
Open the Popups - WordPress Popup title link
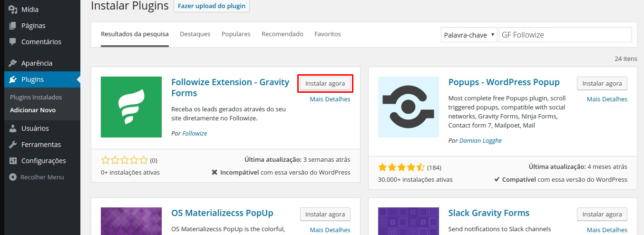(504, 82)
